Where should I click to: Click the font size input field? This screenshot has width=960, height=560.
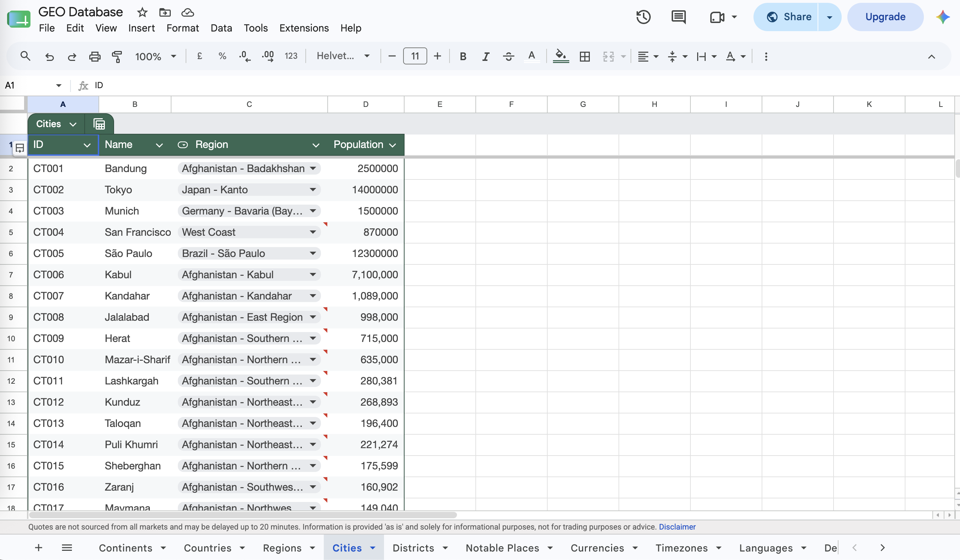[414, 56]
